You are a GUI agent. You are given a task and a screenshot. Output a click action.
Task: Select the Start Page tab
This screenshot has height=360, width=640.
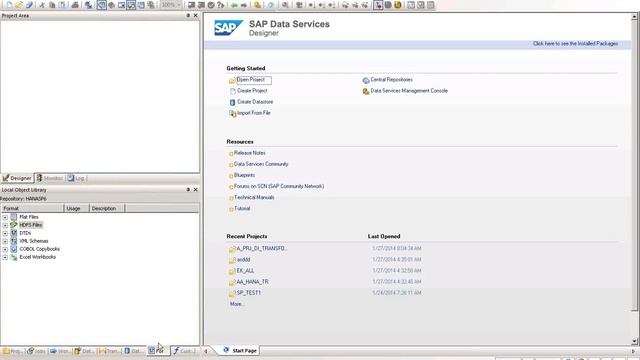240,351
